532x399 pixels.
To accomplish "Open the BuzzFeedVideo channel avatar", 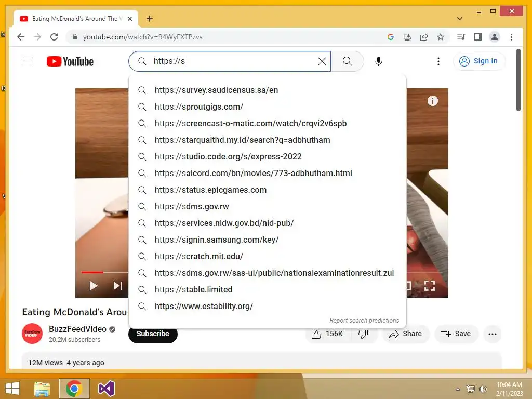I will pos(32,334).
